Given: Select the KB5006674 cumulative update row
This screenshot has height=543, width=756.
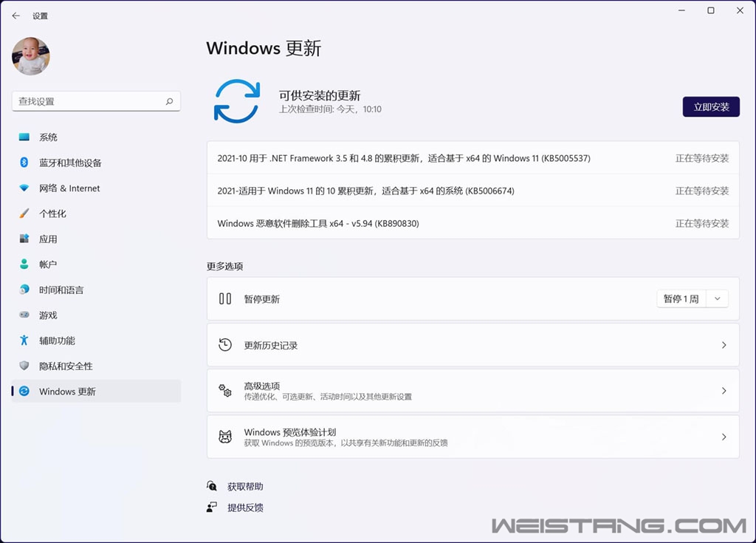Looking at the screenshot, I should coord(473,191).
